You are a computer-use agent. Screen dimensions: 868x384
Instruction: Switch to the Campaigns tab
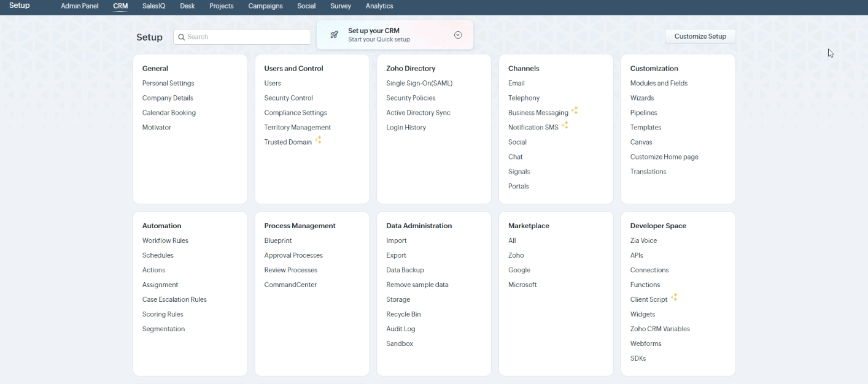click(x=265, y=6)
